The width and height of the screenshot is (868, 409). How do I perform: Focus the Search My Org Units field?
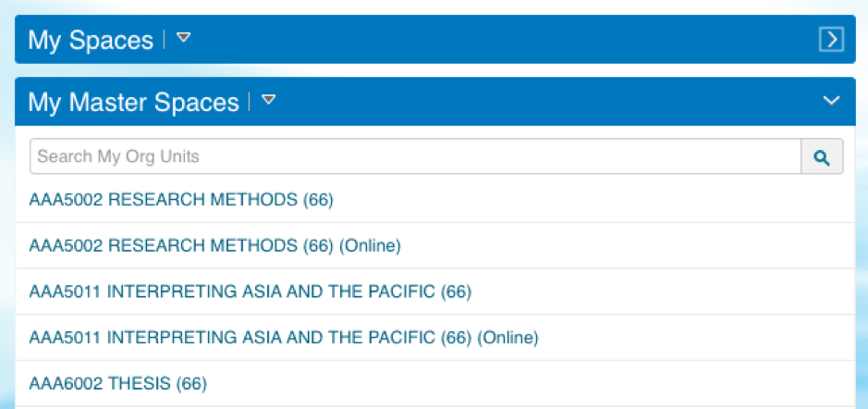pos(415,156)
